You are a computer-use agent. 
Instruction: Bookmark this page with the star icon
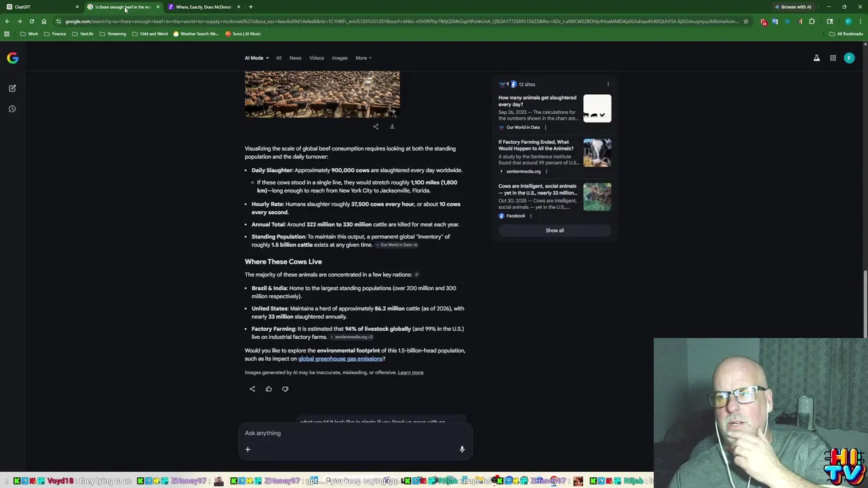click(x=746, y=21)
